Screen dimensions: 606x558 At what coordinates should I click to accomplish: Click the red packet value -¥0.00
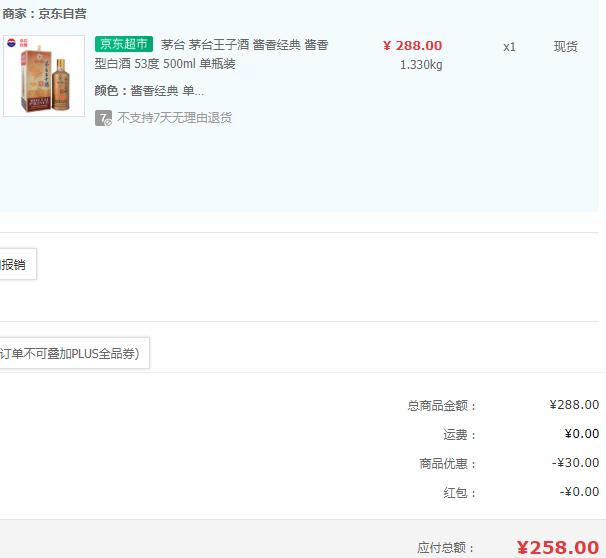(579, 492)
